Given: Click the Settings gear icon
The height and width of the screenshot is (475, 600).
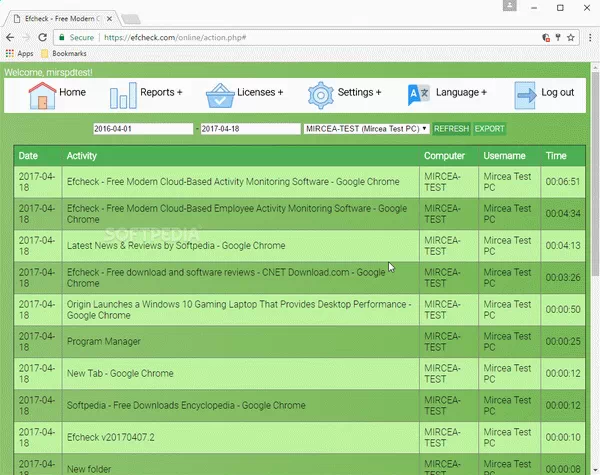Looking at the screenshot, I should point(320,95).
